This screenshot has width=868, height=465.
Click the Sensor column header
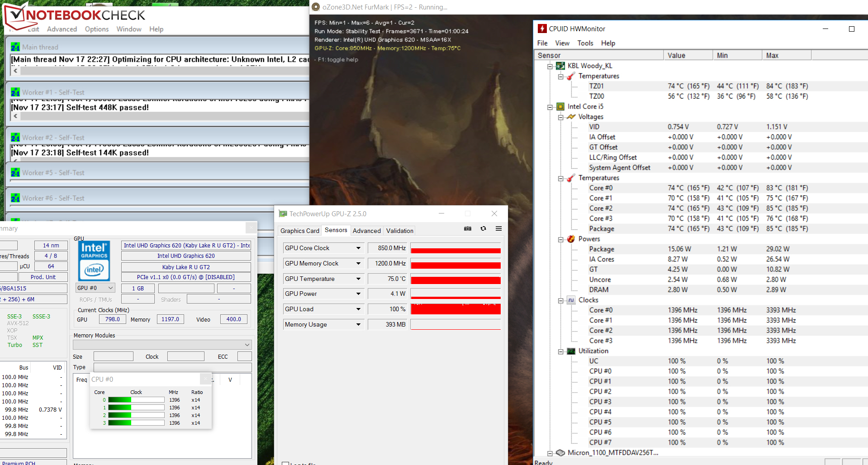point(598,55)
